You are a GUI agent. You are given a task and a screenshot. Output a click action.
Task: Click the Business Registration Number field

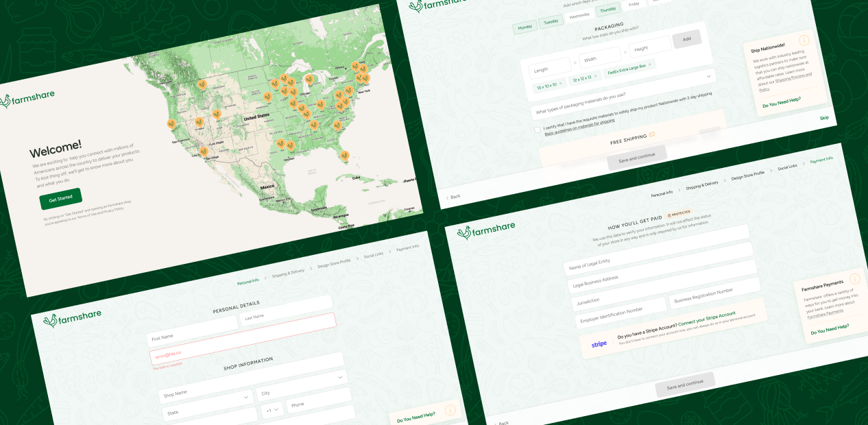[715, 293]
